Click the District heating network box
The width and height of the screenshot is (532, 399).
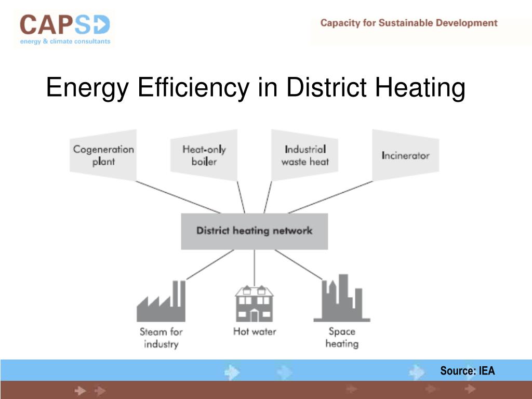coord(255,231)
